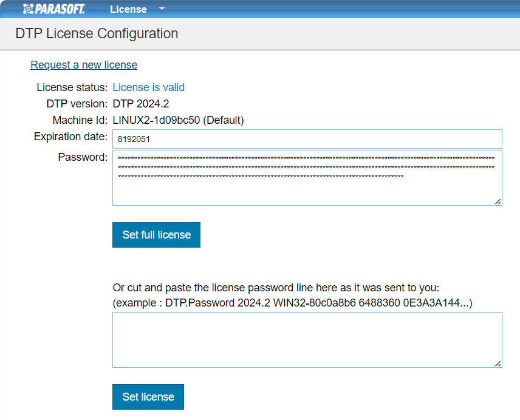Click the 'License status:' label
This screenshot has height=420, width=520.
(x=72, y=87)
